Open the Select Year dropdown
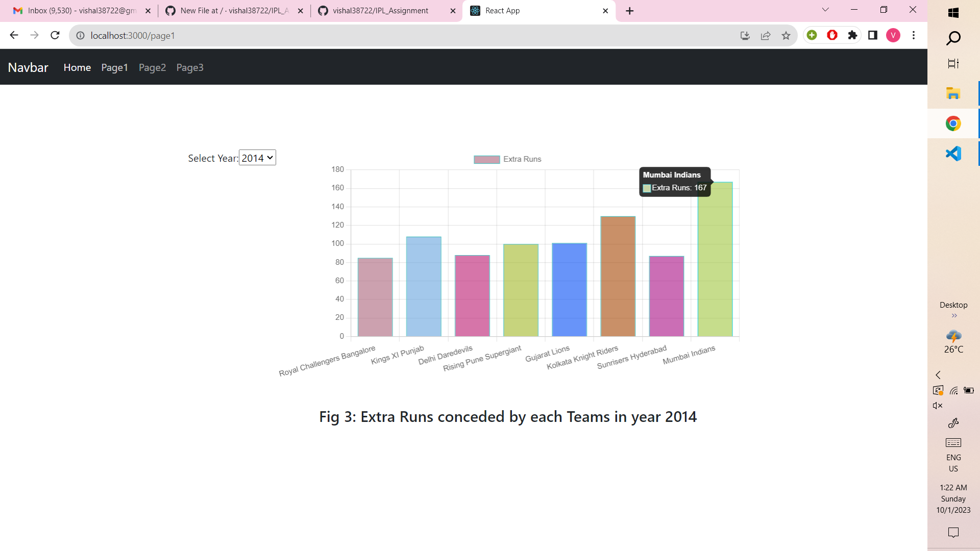 point(257,158)
